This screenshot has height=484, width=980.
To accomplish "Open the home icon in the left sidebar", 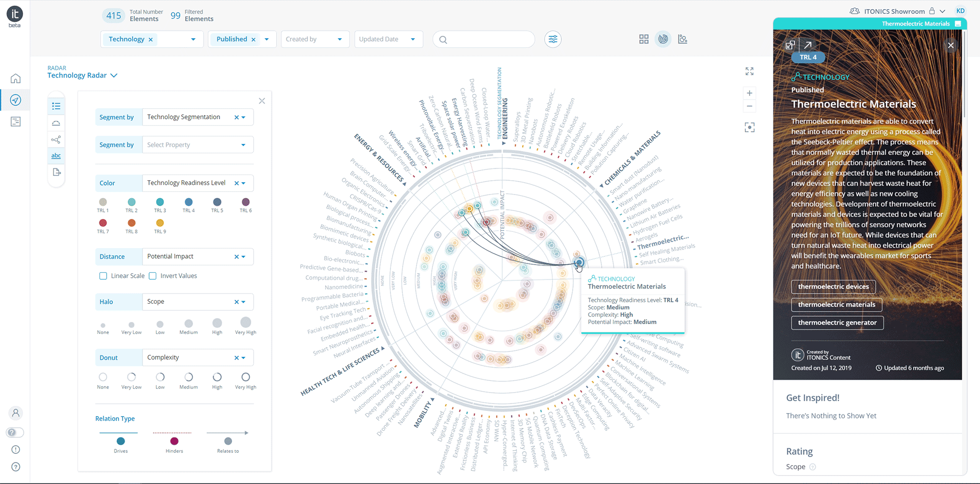I will point(16,78).
